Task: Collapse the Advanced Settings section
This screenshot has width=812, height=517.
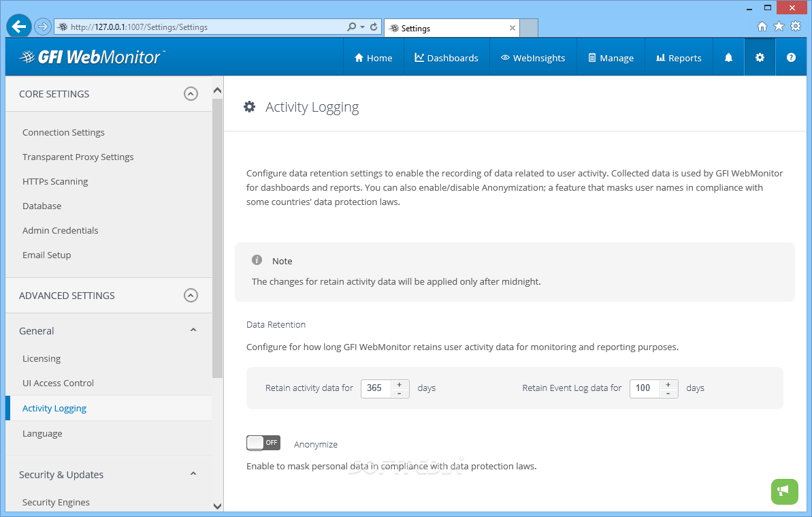Action: [x=191, y=295]
